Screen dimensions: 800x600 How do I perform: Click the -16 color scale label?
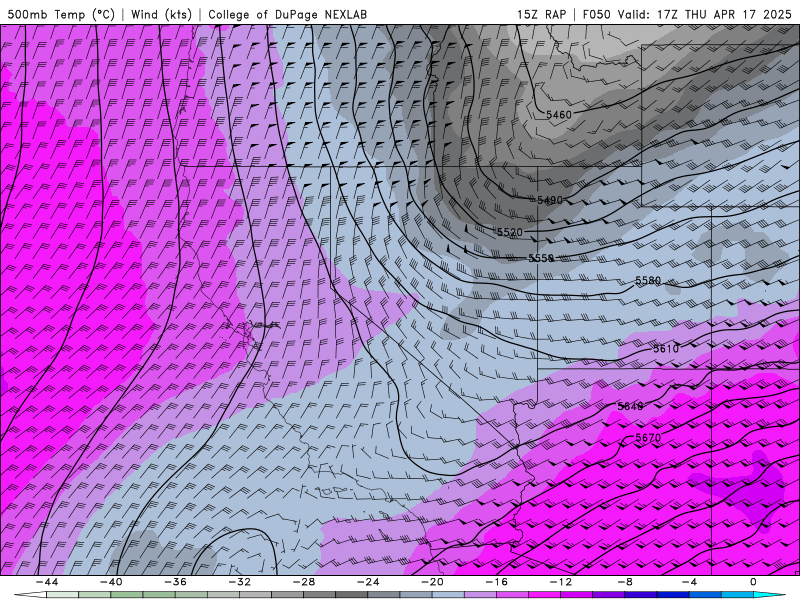497,582
